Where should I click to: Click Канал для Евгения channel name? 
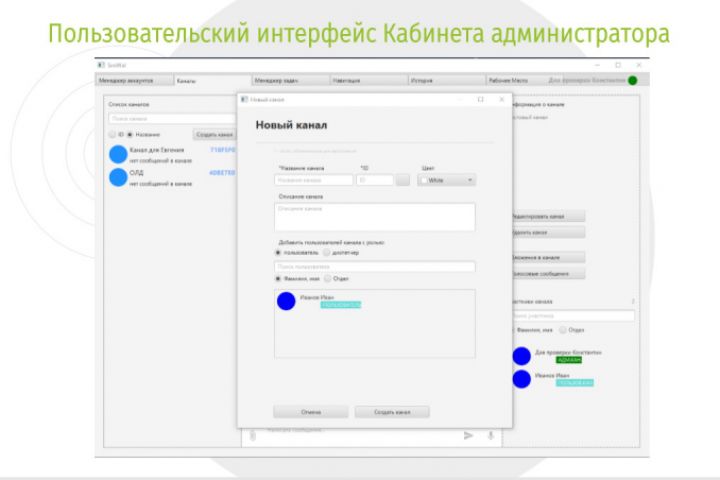(x=157, y=150)
